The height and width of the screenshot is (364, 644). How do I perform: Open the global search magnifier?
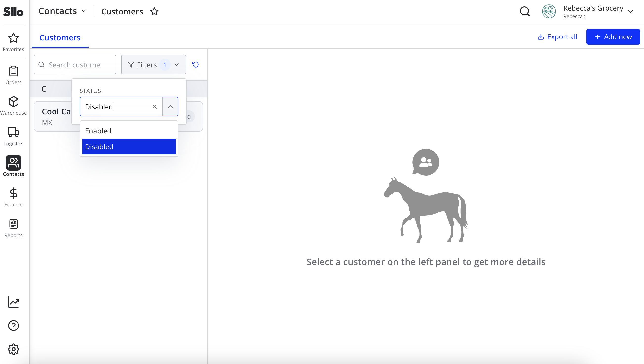pyautogui.click(x=525, y=11)
